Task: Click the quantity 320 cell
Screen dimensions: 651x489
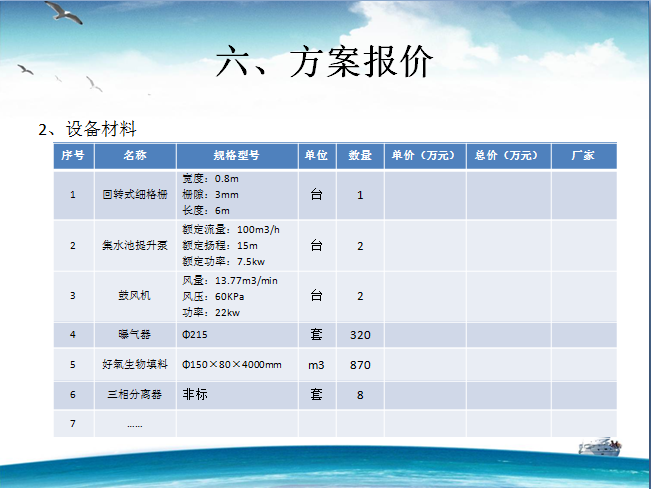Action: click(360, 335)
